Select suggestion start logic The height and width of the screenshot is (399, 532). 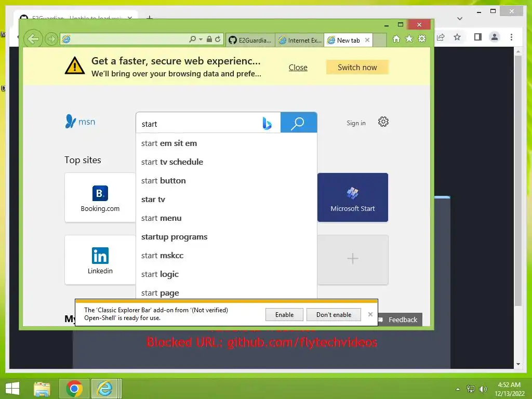(x=227, y=274)
